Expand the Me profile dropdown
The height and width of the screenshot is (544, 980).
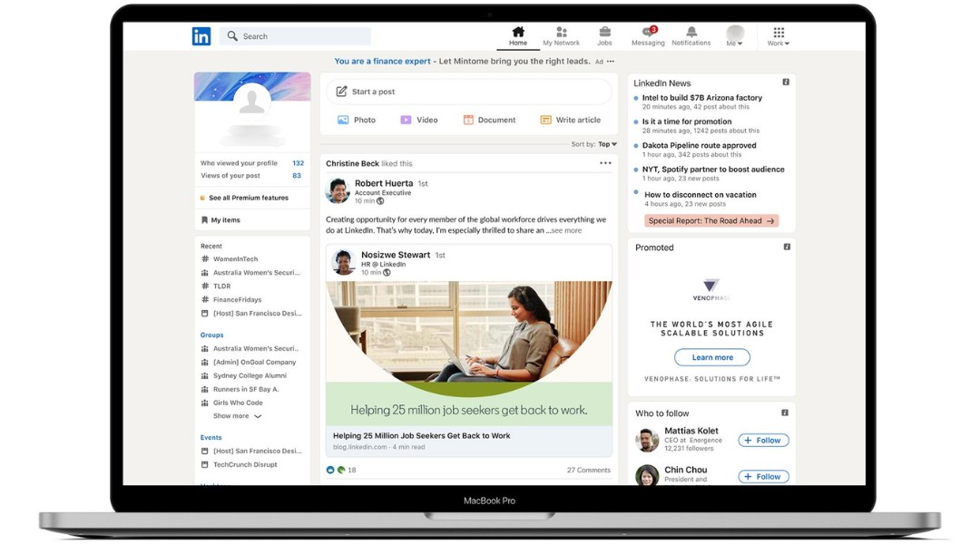pos(735,36)
